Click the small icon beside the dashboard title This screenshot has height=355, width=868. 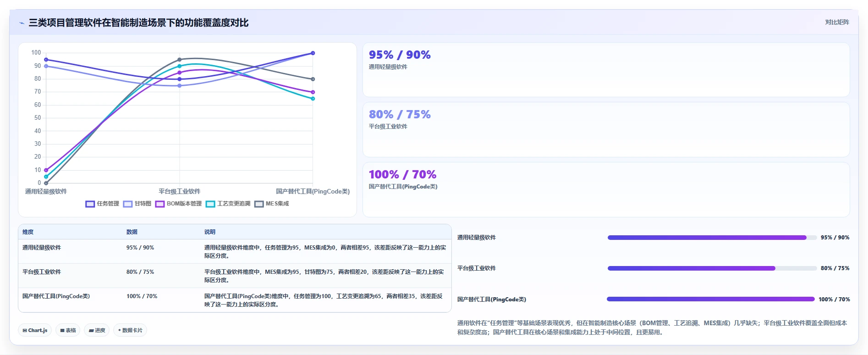pyautogui.click(x=22, y=23)
